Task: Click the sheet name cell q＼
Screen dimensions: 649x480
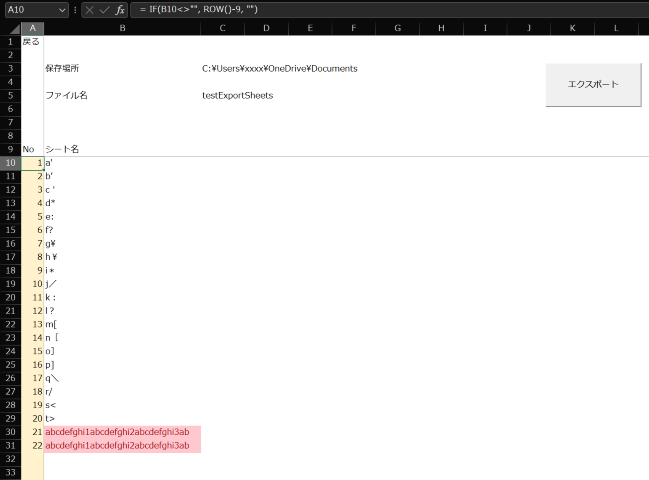Action: click(x=122, y=378)
